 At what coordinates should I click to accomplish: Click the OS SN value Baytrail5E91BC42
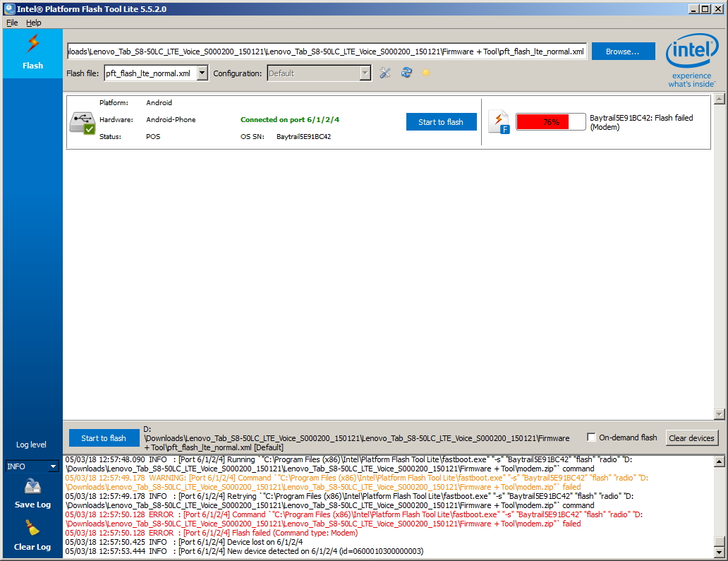pos(303,136)
